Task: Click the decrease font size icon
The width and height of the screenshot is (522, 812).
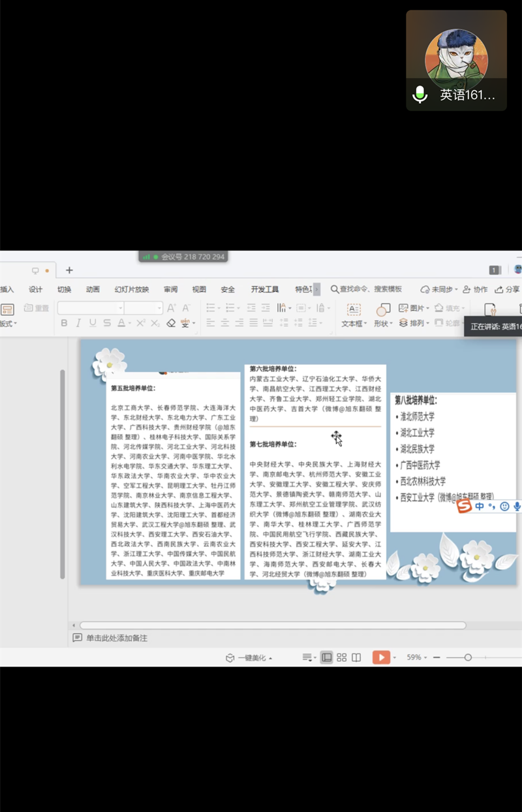Action: 186,308
